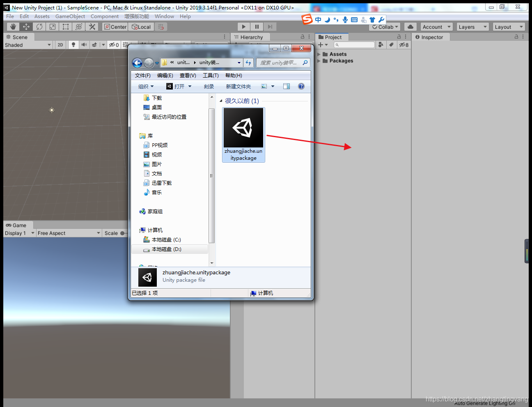Expand the Assets folder in Project

pyautogui.click(x=319, y=54)
